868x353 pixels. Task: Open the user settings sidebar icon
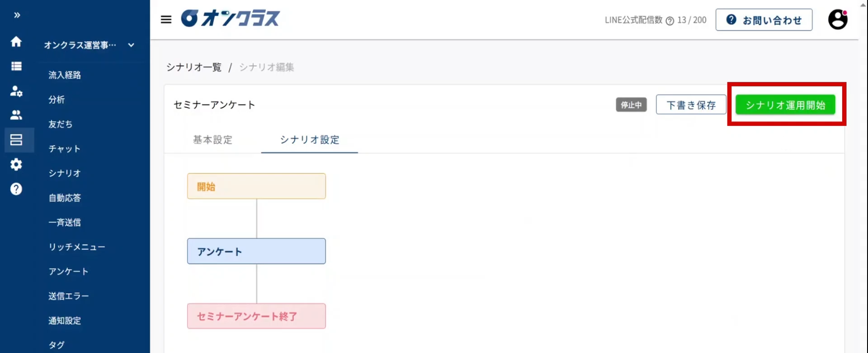pos(16,91)
